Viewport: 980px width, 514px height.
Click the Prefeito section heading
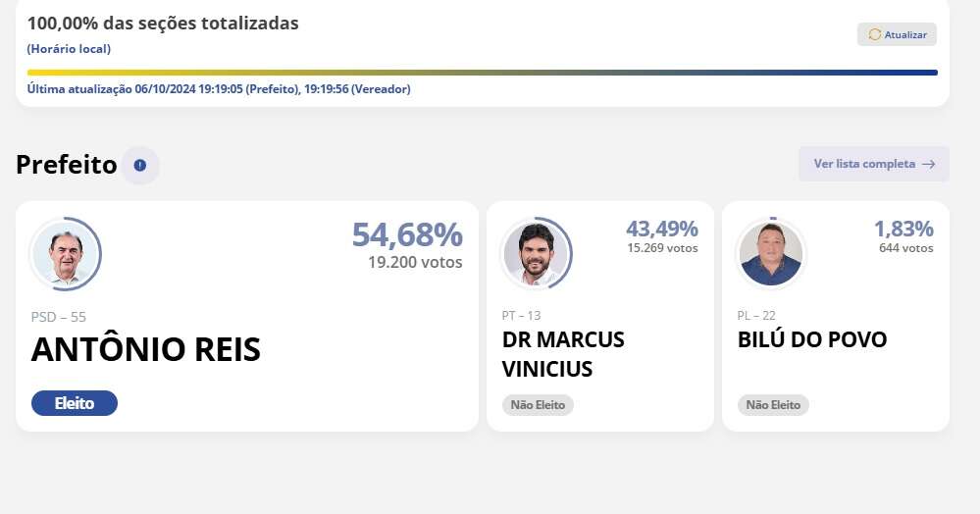coord(67,165)
